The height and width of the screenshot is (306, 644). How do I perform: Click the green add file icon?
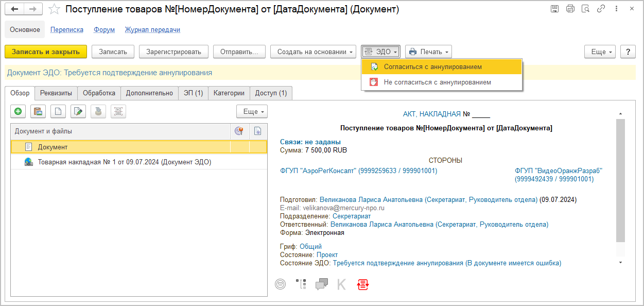(x=18, y=111)
